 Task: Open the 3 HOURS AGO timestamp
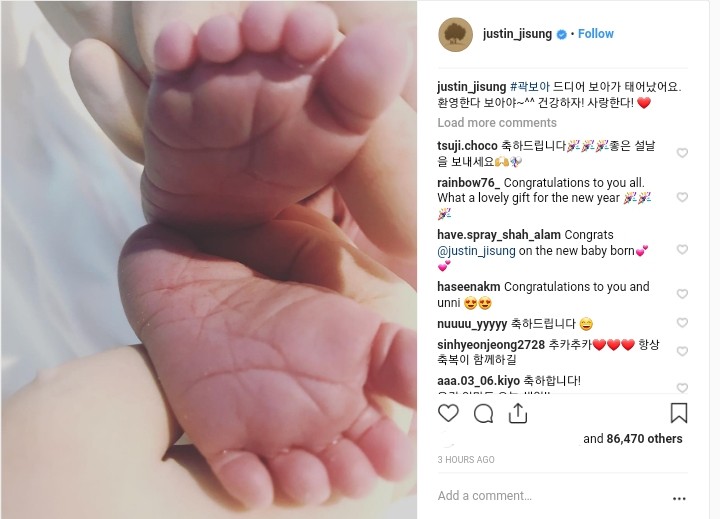466,460
